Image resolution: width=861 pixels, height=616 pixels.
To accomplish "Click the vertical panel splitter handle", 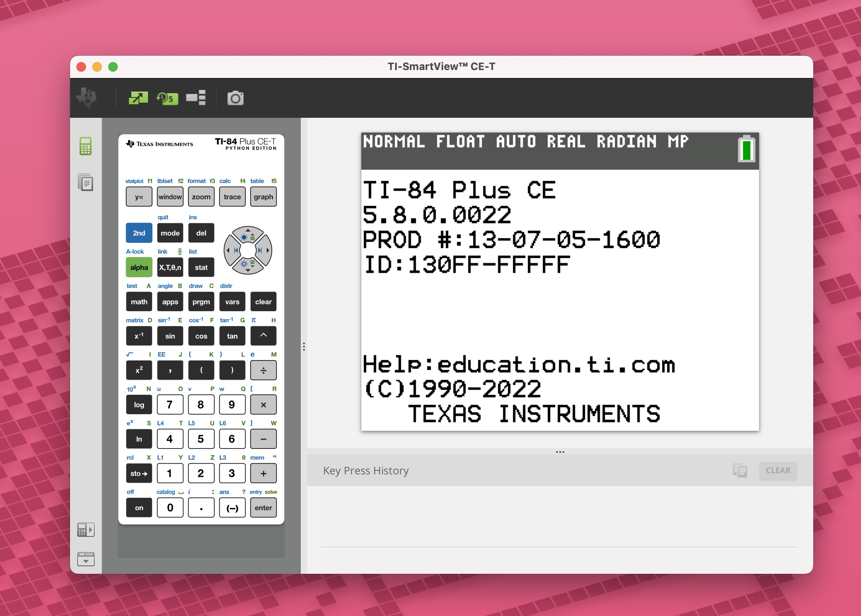I will click(304, 346).
